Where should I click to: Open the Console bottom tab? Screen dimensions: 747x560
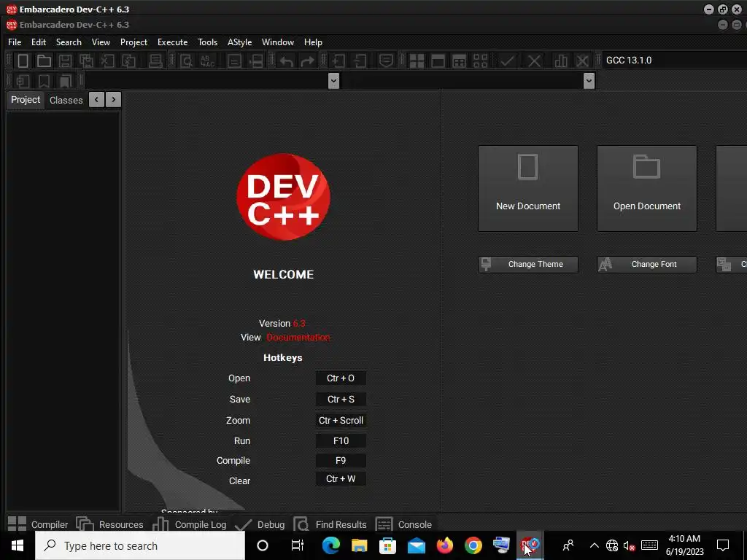click(403, 524)
